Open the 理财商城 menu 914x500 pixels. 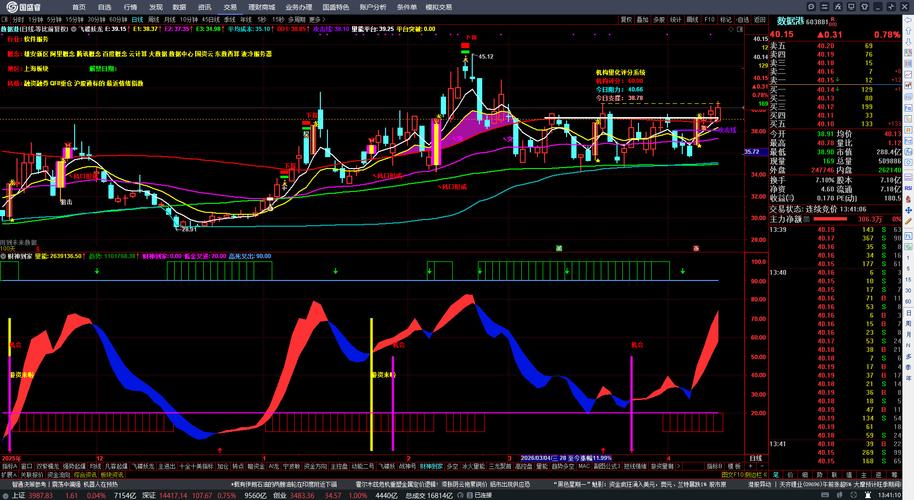(x=261, y=7)
